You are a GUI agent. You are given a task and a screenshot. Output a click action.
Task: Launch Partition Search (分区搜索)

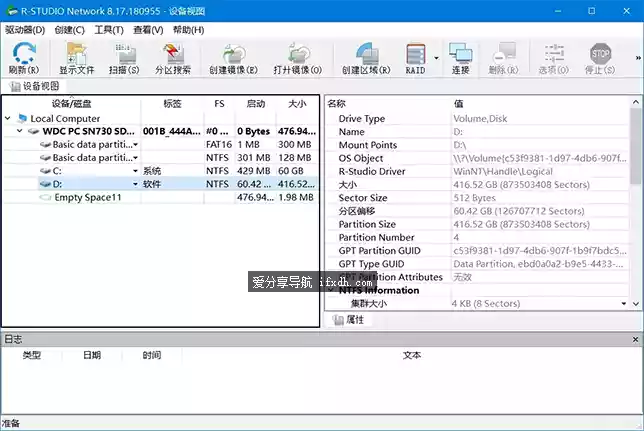click(x=173, y=58)
